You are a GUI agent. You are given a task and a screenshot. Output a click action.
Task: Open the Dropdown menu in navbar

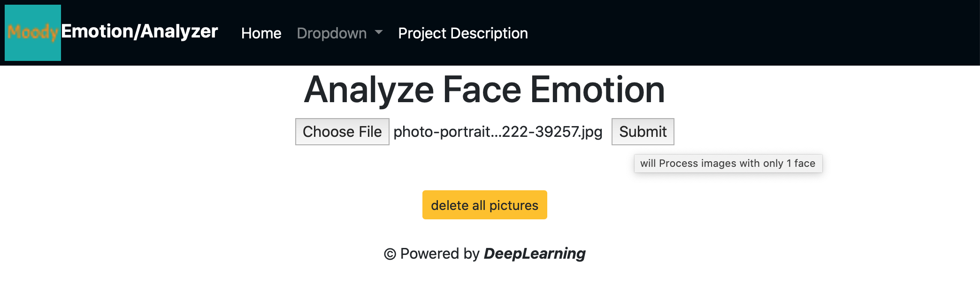click(x=340, y=33)
